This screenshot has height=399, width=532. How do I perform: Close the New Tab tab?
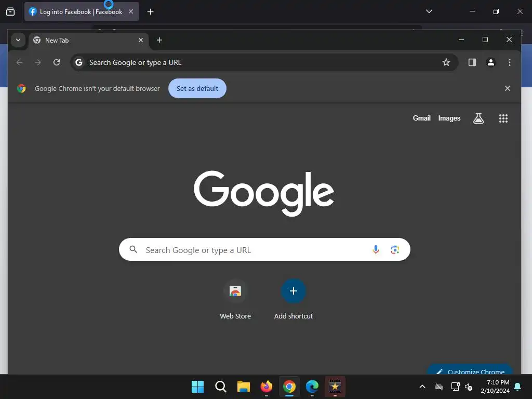point(141,40)
